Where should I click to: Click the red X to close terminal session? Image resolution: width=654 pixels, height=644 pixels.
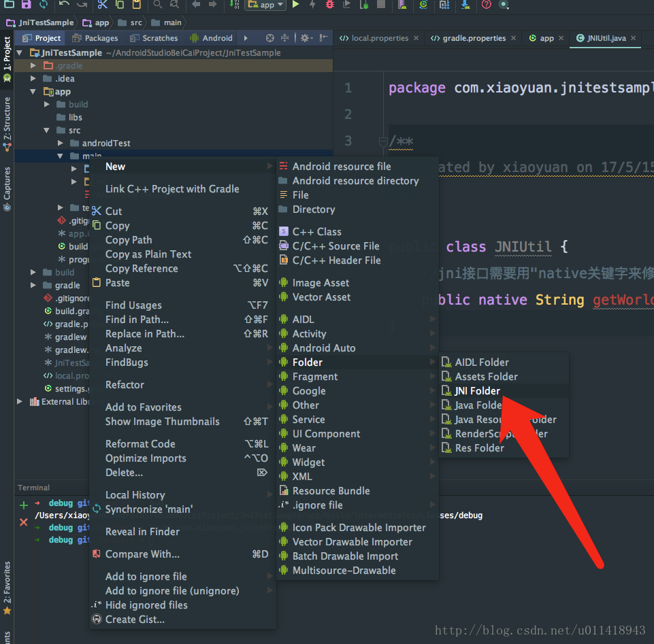click(x=24, y=522)
